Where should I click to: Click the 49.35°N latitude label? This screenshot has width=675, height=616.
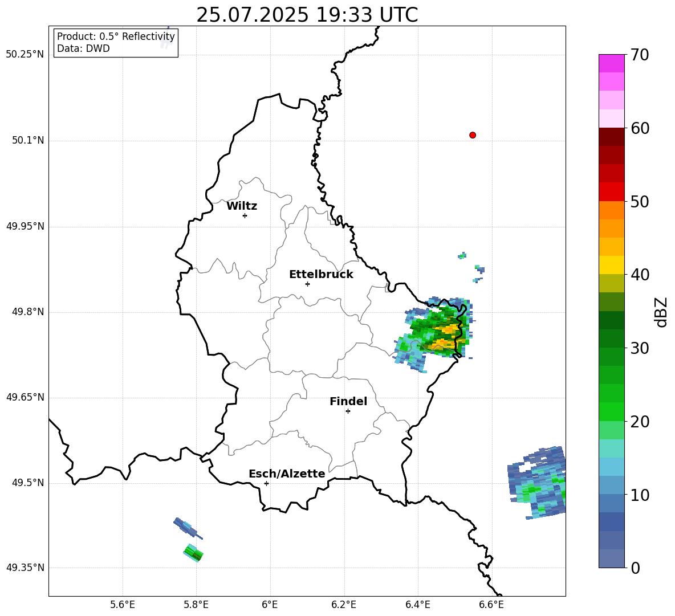[x=25, y=568]
